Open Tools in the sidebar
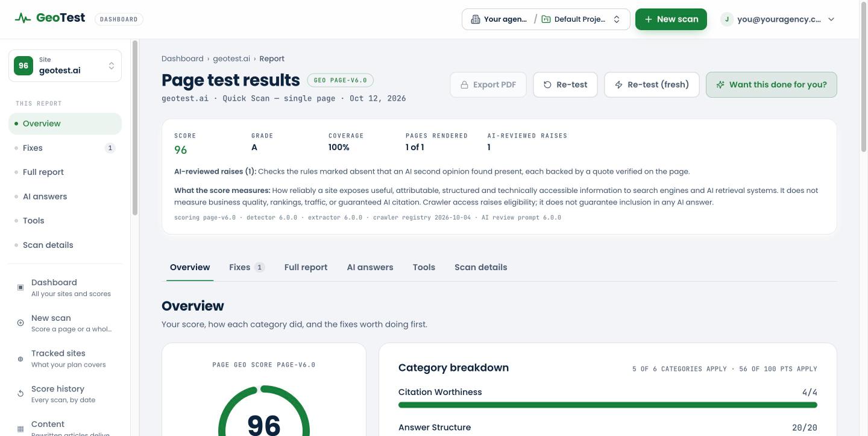 click(65, 221)
